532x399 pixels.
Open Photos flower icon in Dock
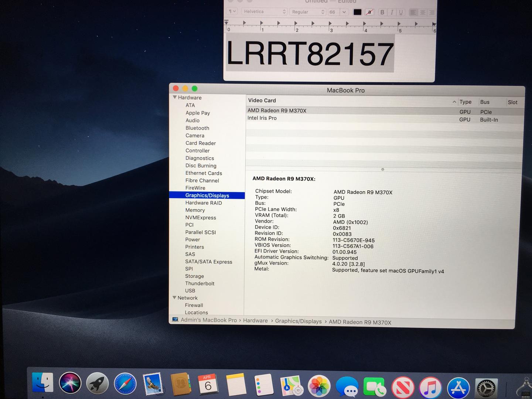319,387
